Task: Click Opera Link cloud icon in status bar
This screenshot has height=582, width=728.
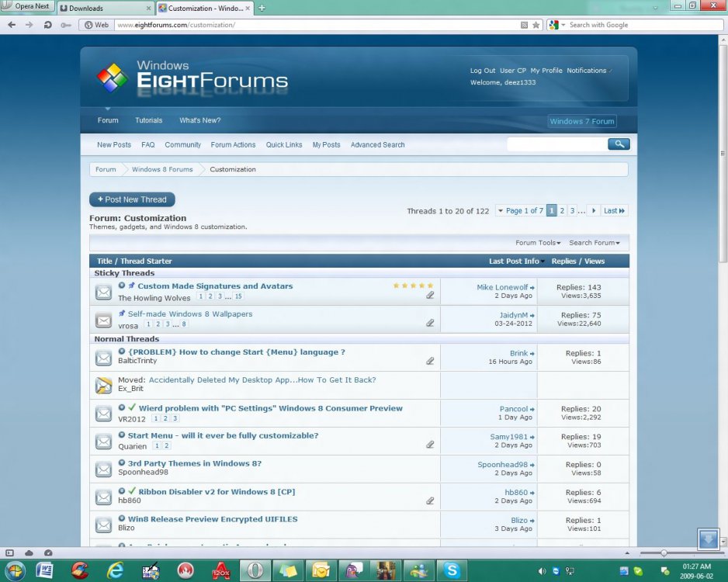Action: coord(29,553)
